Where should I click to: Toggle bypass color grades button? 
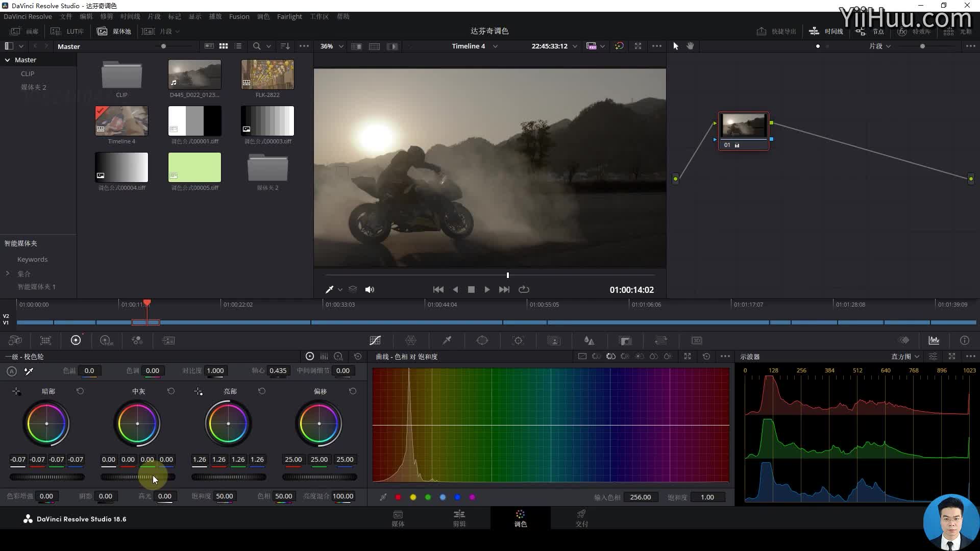coord(619,46)
